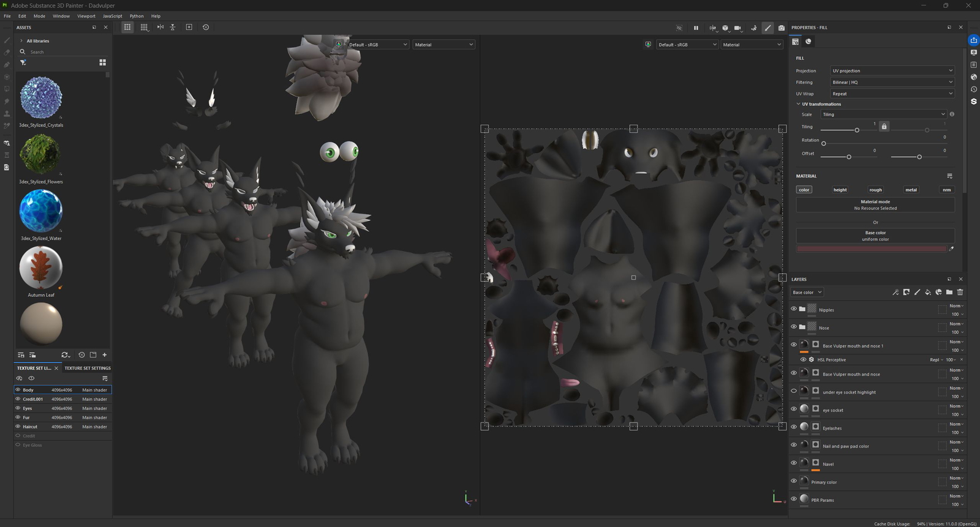
Task: Hide the Nipples layer folder
Action: click(794, 309)
